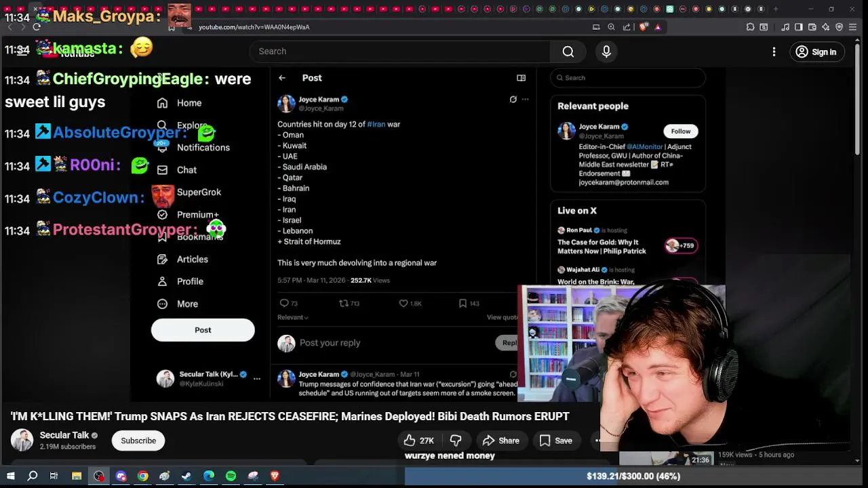Image resolution: width=868 pixels, height=488 pixels.
Task: Open the @AlMonitor link in bio
Action: pyautogui.click(x=645, y=147)
